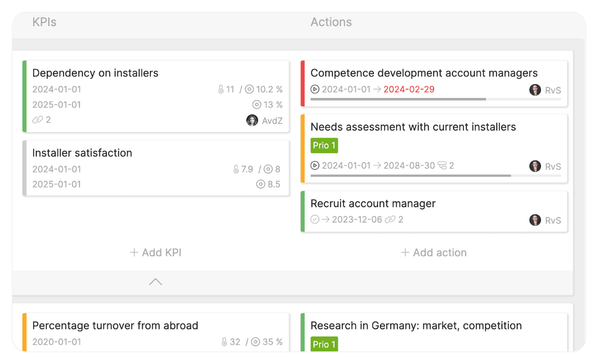Click Add KPI button
This screenshot has width=598, height=364.
[155, 252]
